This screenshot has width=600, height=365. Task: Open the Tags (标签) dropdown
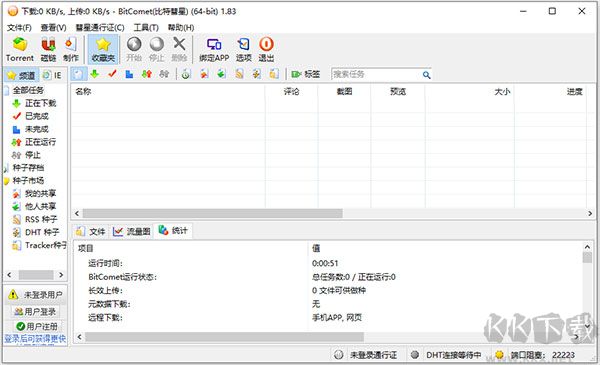click(x=306, y=74)
